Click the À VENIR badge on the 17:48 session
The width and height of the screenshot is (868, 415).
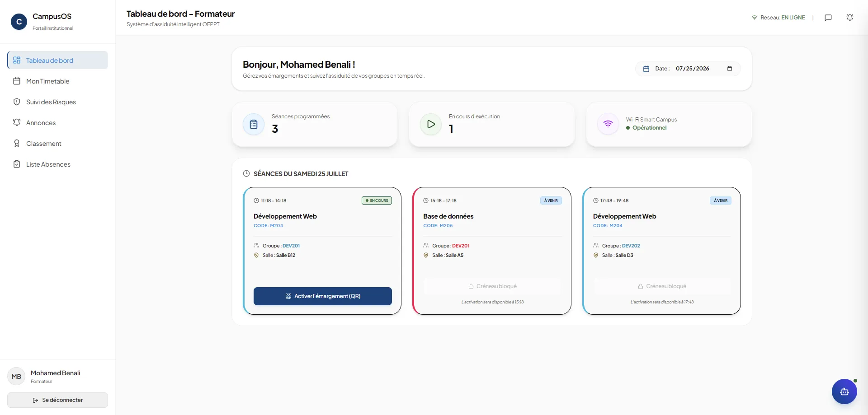click(721, 201)
